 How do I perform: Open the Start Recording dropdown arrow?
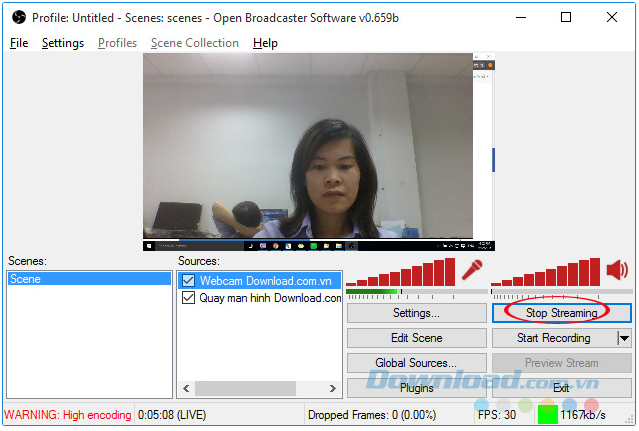[x=624, y=338]
